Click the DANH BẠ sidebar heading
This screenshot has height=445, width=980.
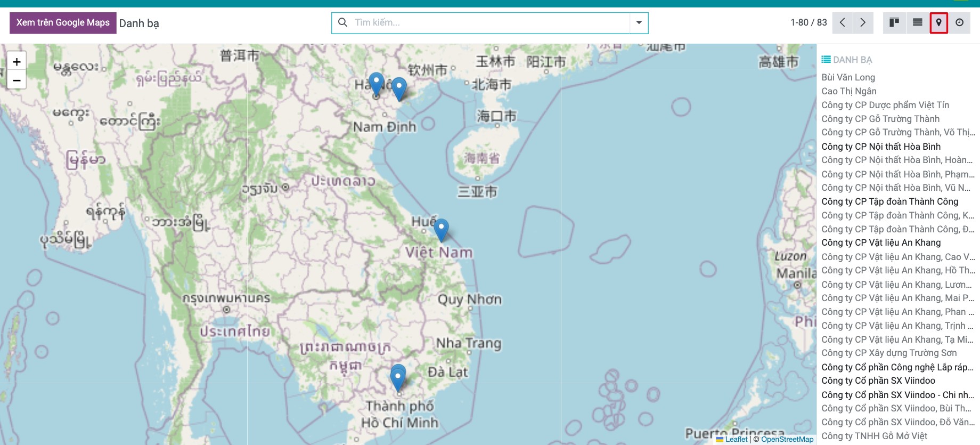click(853, 60)
